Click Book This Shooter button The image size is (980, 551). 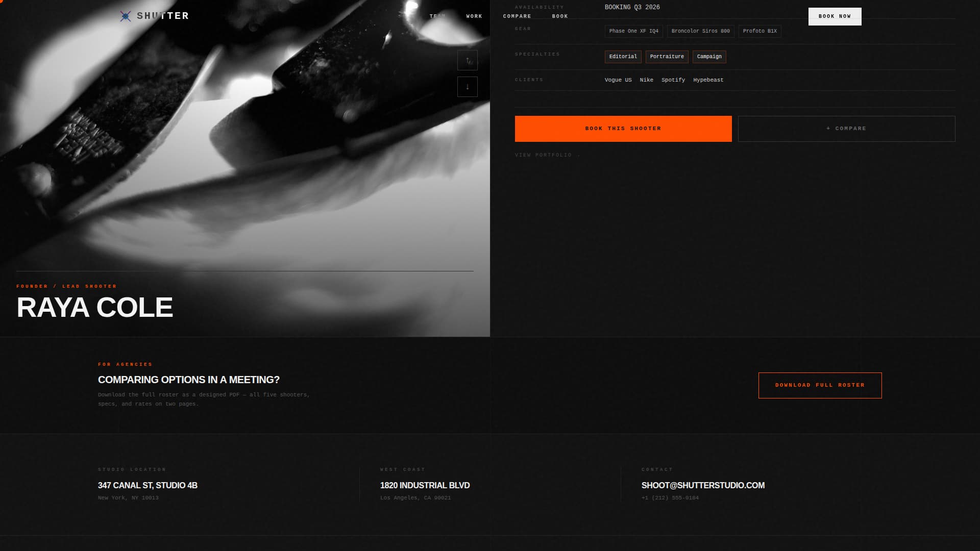point(623,129)
